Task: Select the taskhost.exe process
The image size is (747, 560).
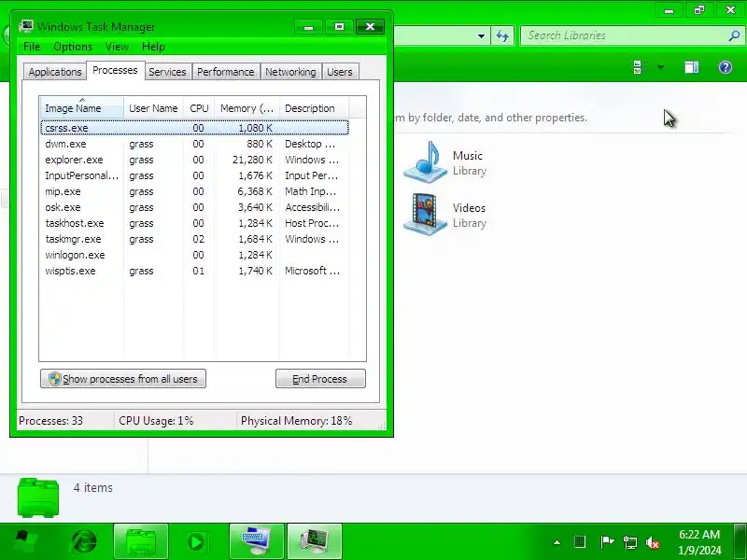Action: (195, 223)
